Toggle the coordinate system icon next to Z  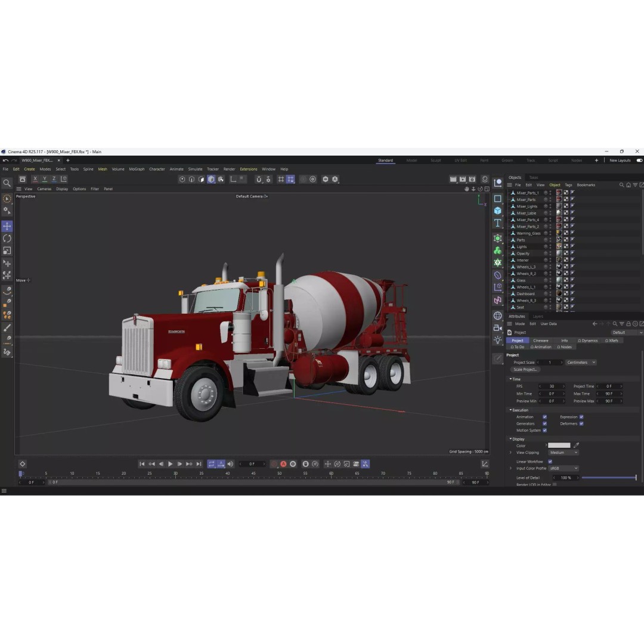64,179
